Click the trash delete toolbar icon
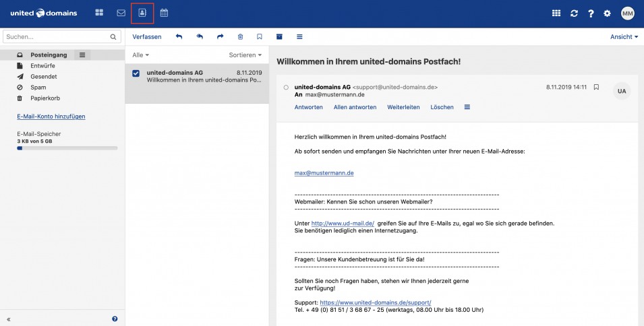 coord(240,37)
